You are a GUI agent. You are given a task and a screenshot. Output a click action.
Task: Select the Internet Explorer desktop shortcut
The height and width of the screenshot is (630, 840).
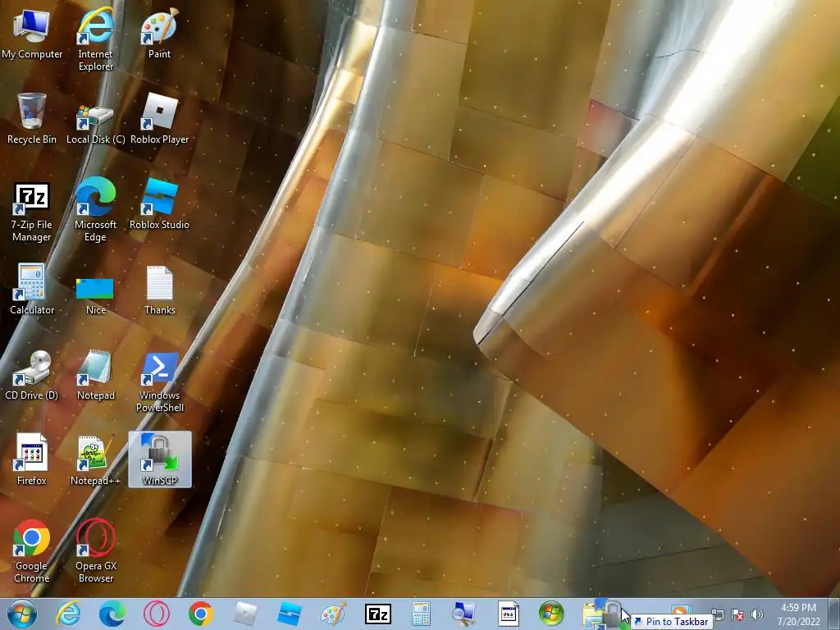[95, 39]
